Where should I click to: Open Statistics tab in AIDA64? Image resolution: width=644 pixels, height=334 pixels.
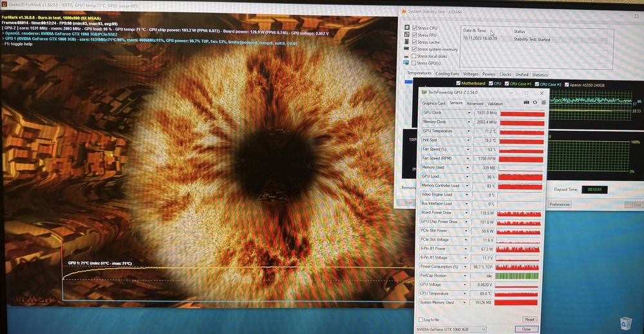click(x=540, y=75)
